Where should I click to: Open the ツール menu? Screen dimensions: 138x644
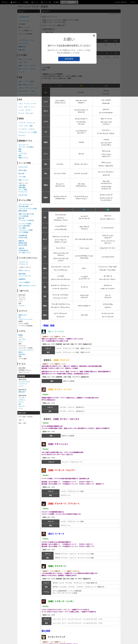(35, 2)
